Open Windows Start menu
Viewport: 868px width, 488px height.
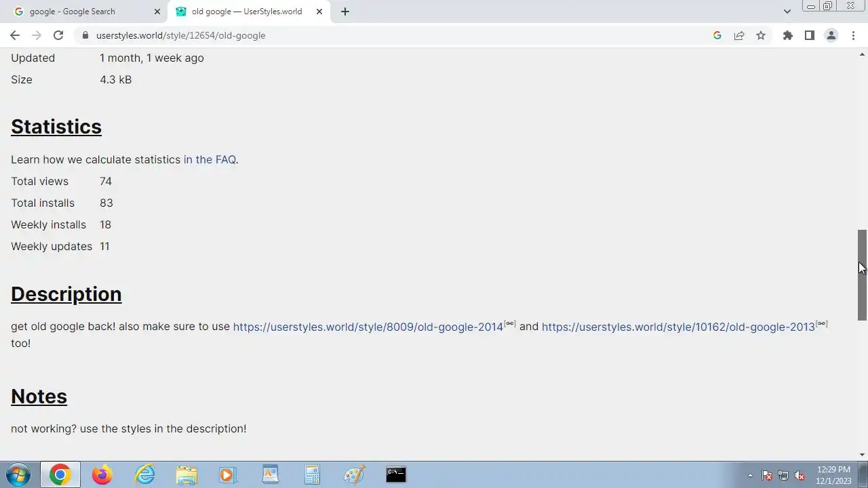(18, 474)
